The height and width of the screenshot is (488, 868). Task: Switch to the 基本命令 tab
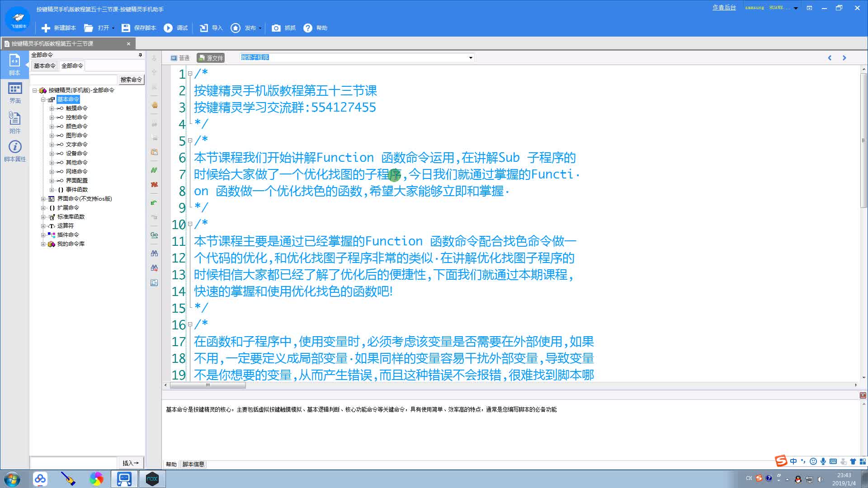click(x=44, y=66)
